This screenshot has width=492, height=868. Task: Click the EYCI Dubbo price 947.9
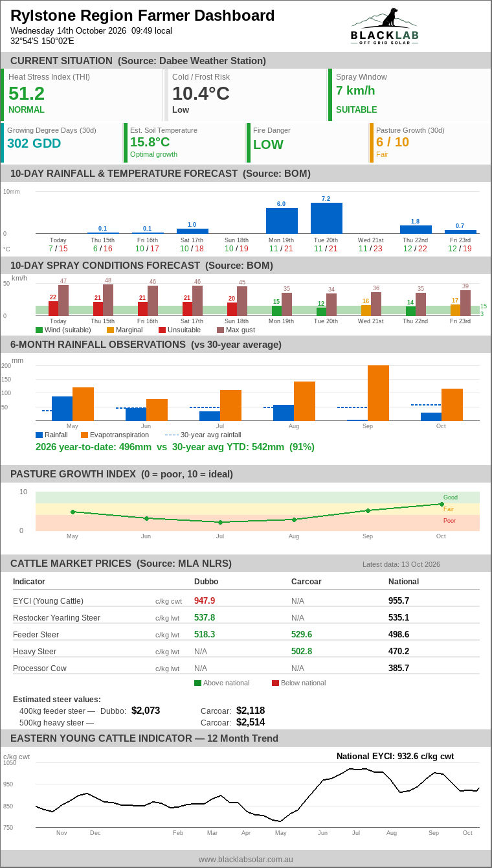(205, 600)
